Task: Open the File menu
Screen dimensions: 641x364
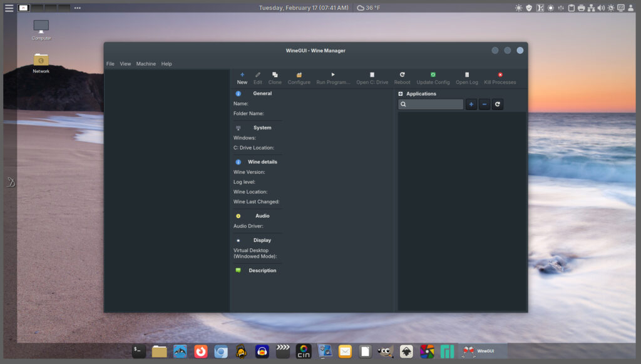Action: point(110,64)
